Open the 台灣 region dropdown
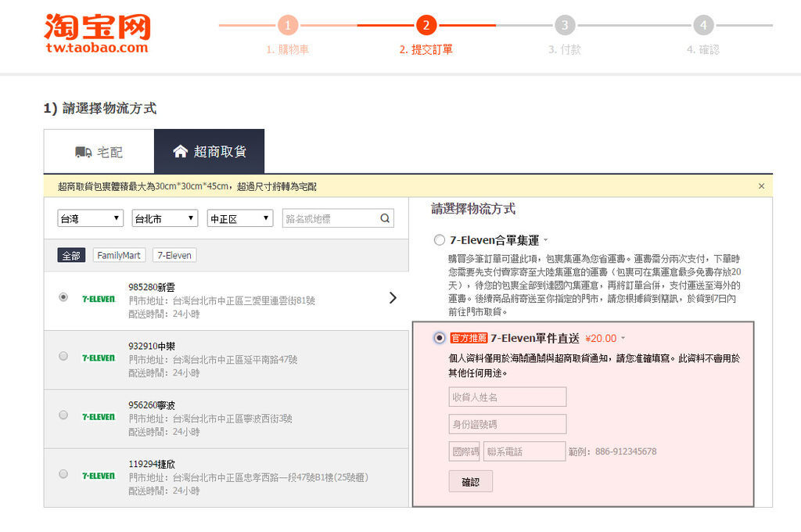Viewport: 801px width, 532px height. click(x=91, y=218)
